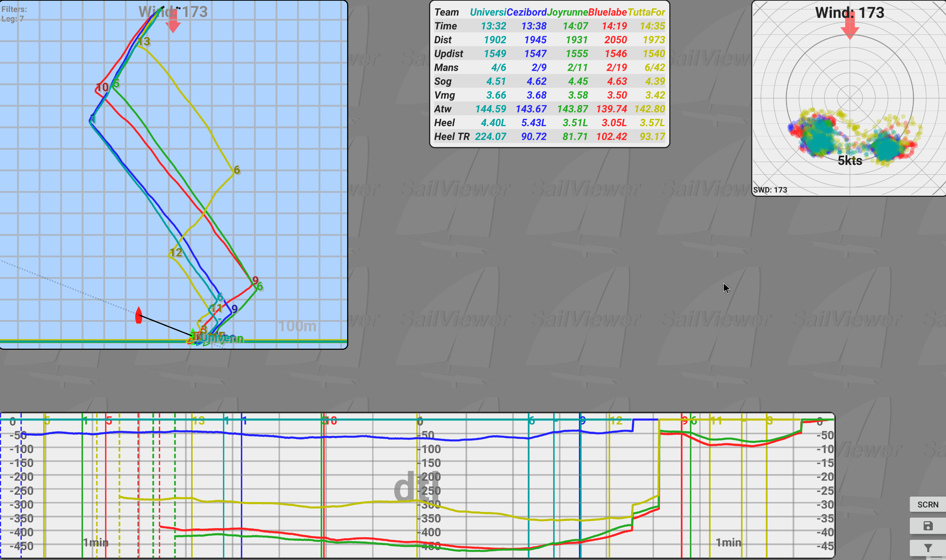Click the Filters Leg 7 text on map
946x560 pixels.
[14, 13]
